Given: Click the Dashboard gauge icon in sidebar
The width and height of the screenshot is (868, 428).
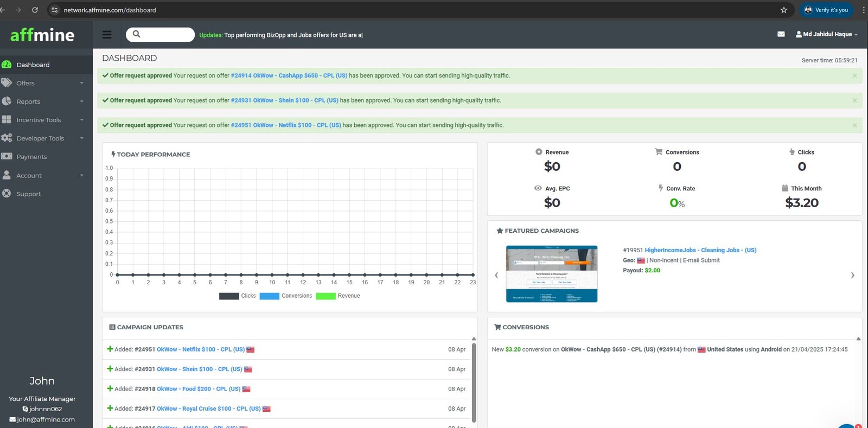Looking at the screenshot, I should pyautogui.click(x=7, y=65).
